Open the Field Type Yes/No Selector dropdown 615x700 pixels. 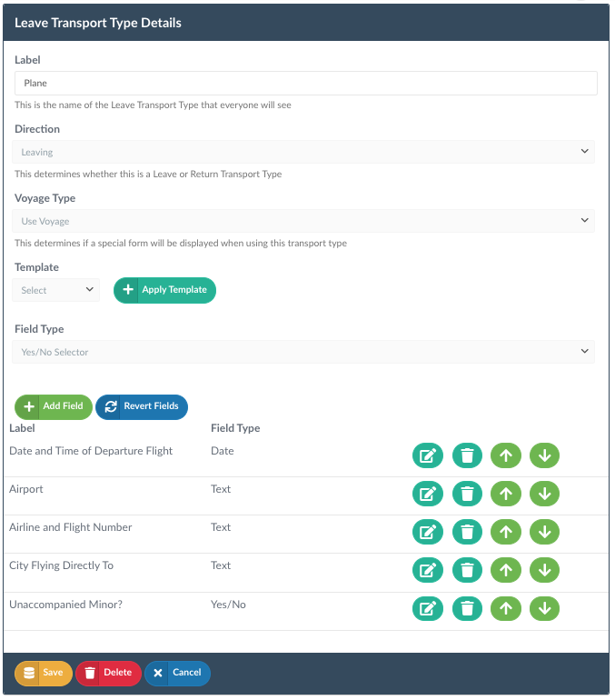[x=303, y=352]
